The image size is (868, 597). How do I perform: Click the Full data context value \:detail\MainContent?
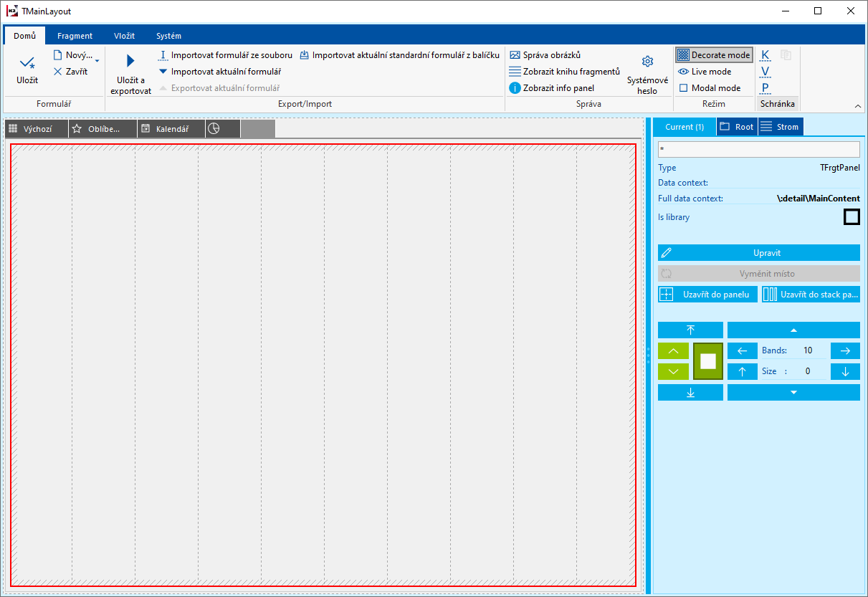pos(819,199)
